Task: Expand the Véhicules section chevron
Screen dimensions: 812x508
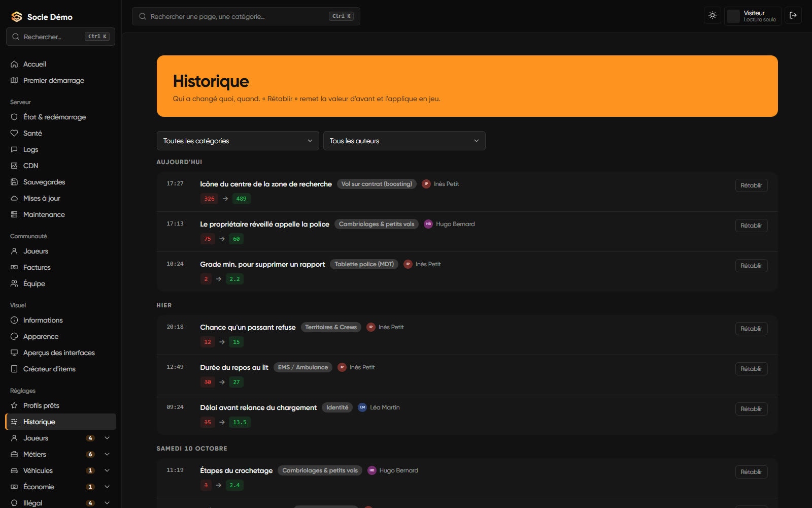Action: (107, 470)
